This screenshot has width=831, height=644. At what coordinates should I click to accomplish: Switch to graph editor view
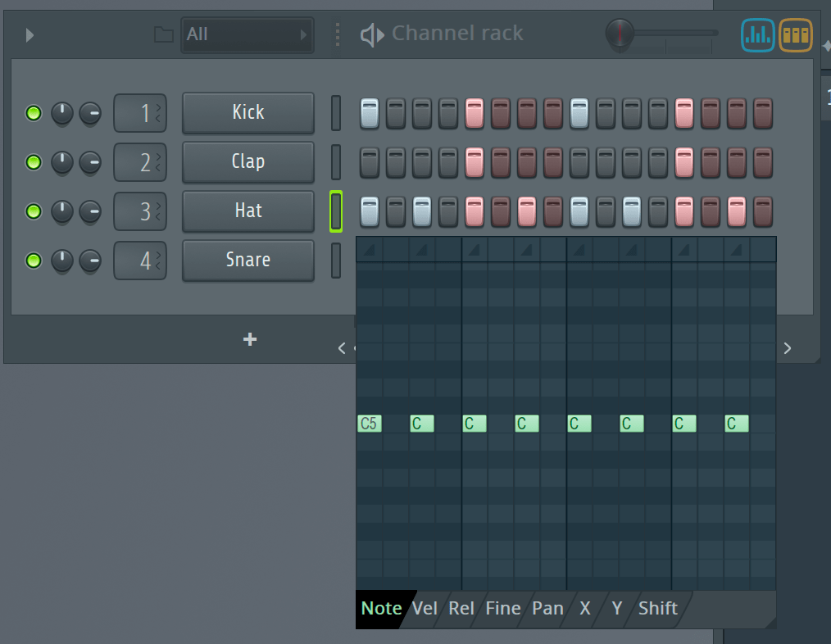pyautogui.click(x=756, y=34)
